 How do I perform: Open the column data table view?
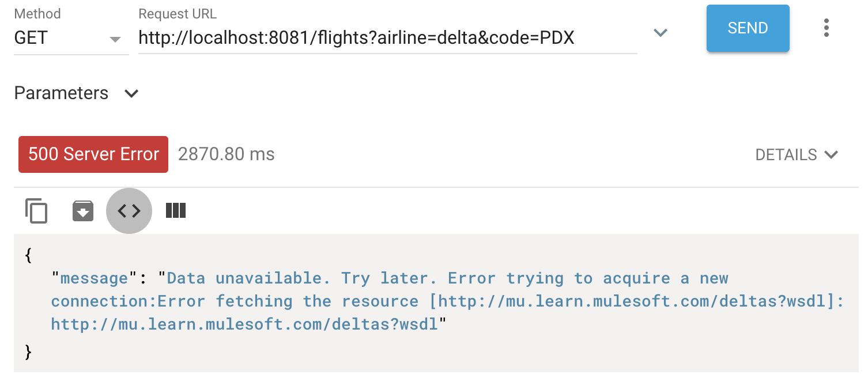tap(176, 211)
